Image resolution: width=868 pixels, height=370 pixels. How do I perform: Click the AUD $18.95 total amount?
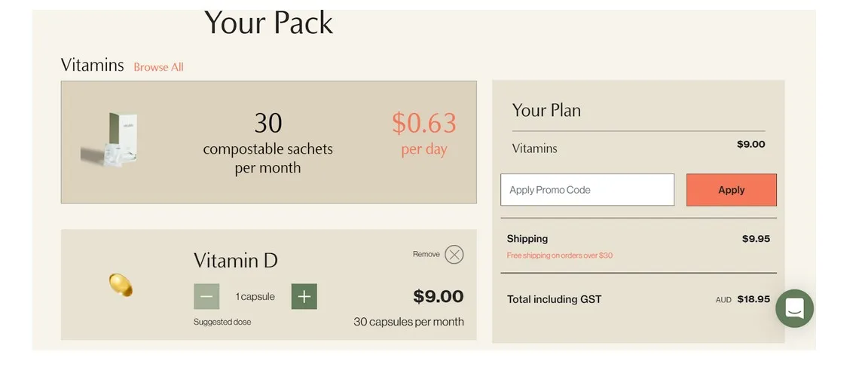[743, 299]
